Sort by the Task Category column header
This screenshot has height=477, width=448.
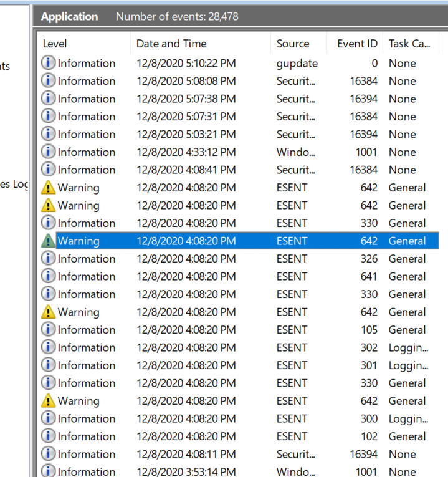click(x=409, y=44)
